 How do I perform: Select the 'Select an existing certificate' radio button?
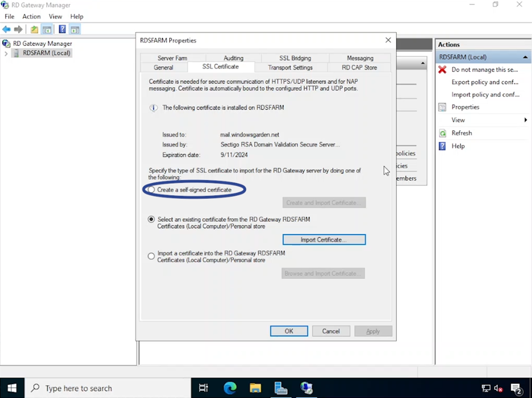coord(151,219)
